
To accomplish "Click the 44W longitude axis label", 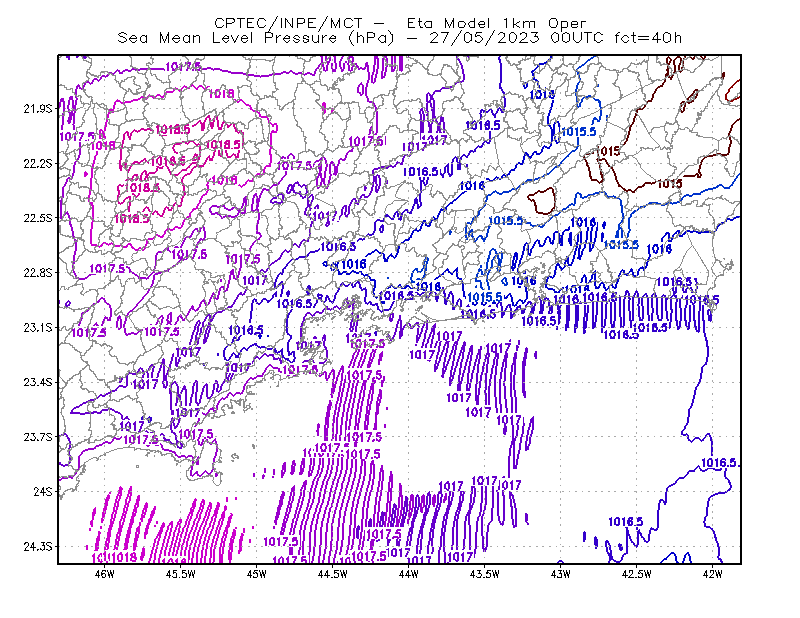I will coord(409,574).
